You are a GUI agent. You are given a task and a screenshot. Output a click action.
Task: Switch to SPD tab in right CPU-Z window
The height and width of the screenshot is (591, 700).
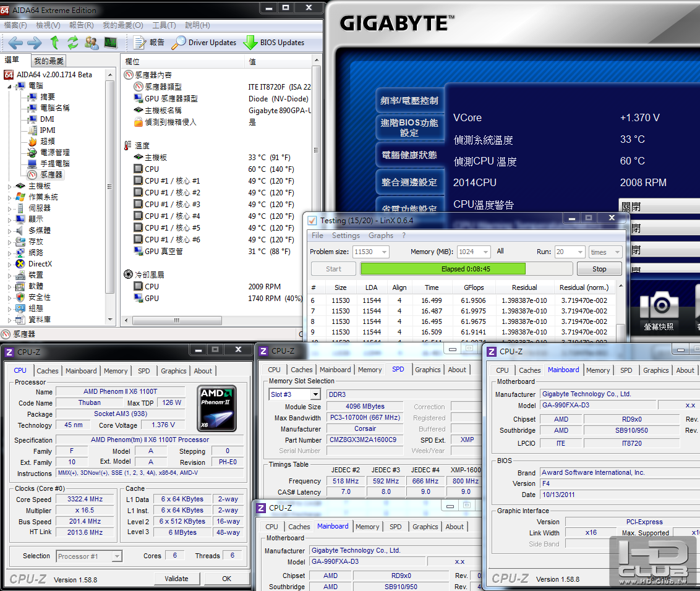tap(626, 370)
